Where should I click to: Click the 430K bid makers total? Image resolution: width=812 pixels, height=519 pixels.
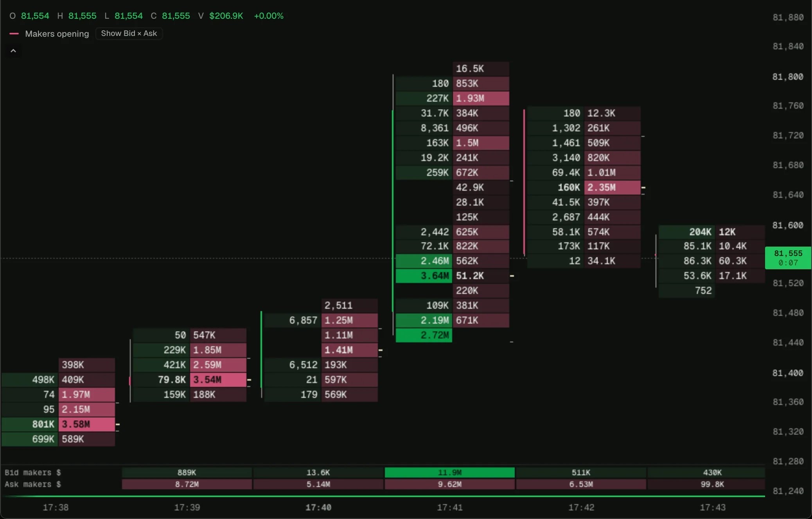706,472
